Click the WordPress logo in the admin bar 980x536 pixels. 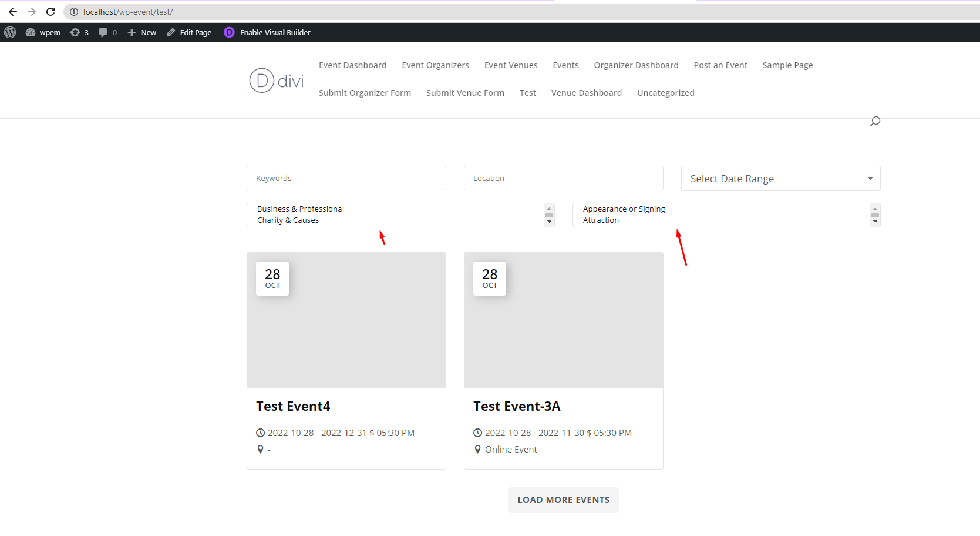click(9, 32)
